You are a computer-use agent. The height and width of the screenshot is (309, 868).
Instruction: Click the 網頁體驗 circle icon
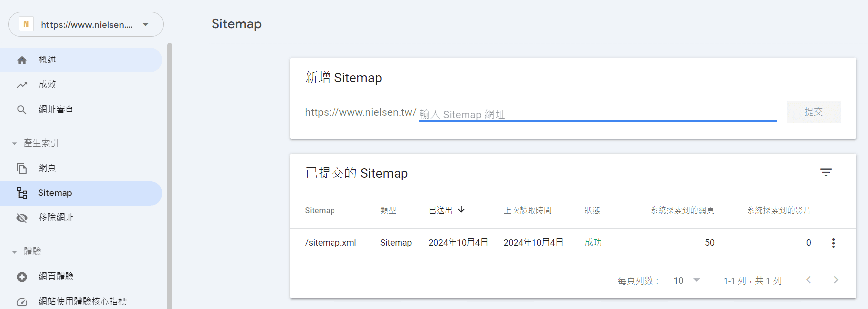[x=22, y=277]
